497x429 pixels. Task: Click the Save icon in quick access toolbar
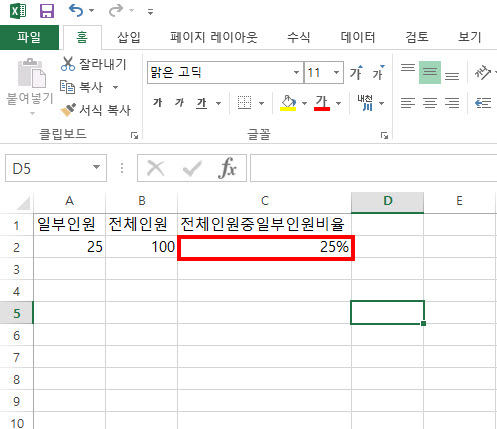pos(47,11)
